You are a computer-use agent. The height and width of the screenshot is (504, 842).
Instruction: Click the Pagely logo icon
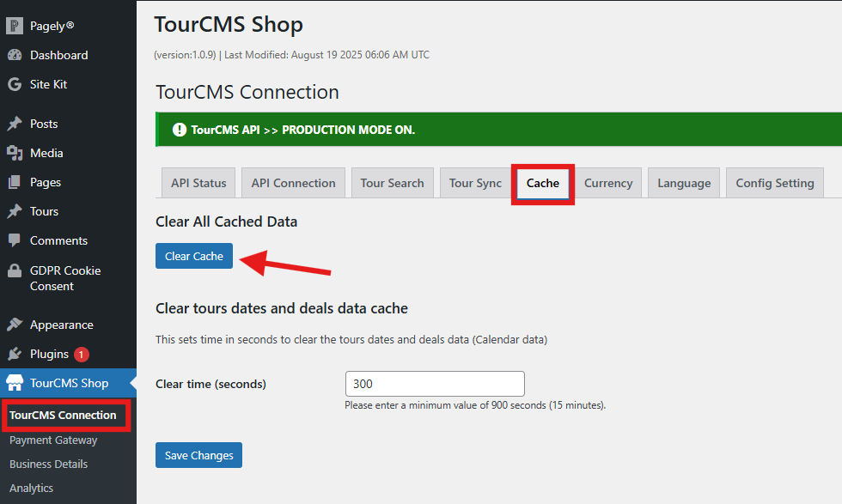[15, 26]
